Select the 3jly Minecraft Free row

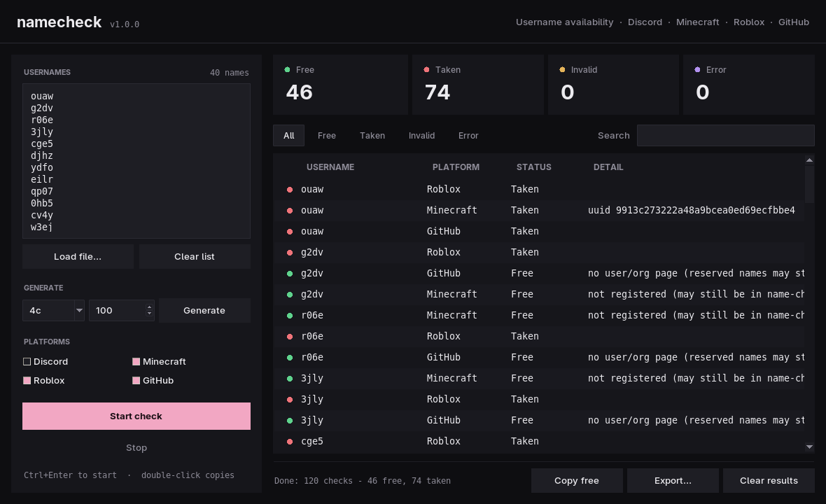point(539,378)
